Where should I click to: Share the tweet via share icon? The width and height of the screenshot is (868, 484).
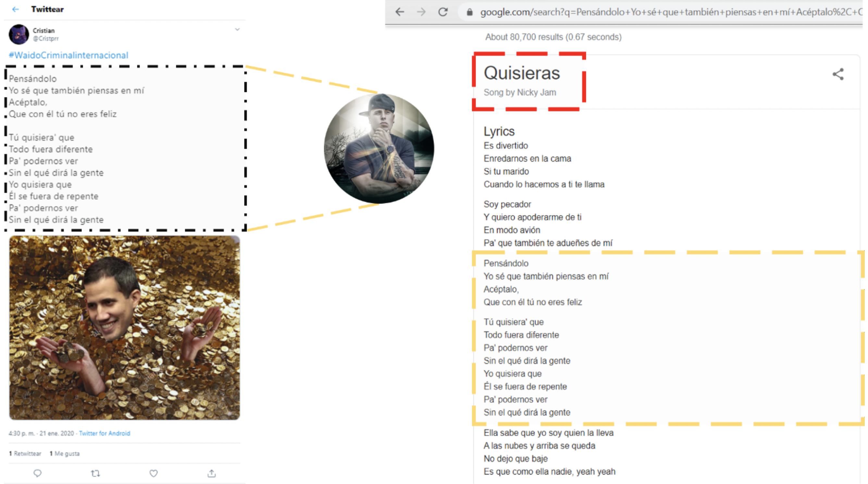(212, 474)
